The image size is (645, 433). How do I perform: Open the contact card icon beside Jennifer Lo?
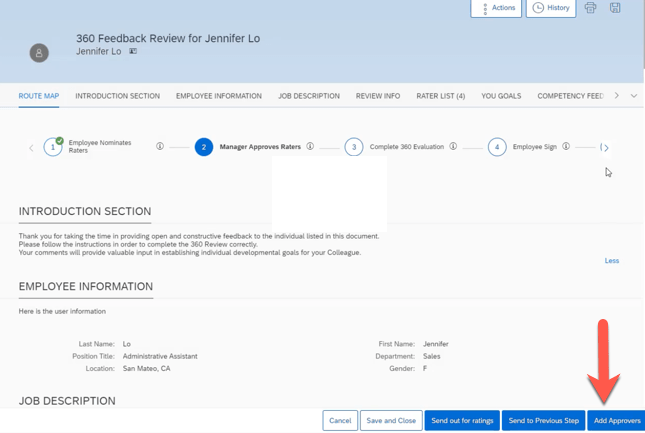coord(133,51)
